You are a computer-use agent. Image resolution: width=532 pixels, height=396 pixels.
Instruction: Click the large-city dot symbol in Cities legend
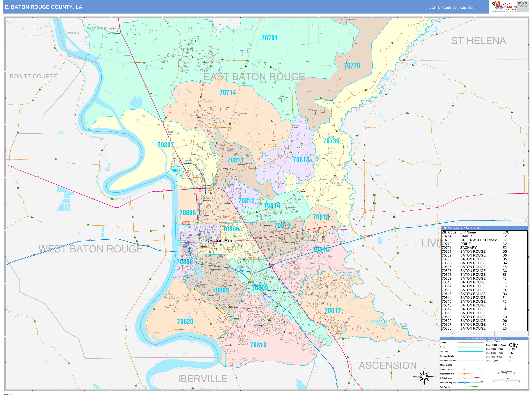click(x=509, y=345)
